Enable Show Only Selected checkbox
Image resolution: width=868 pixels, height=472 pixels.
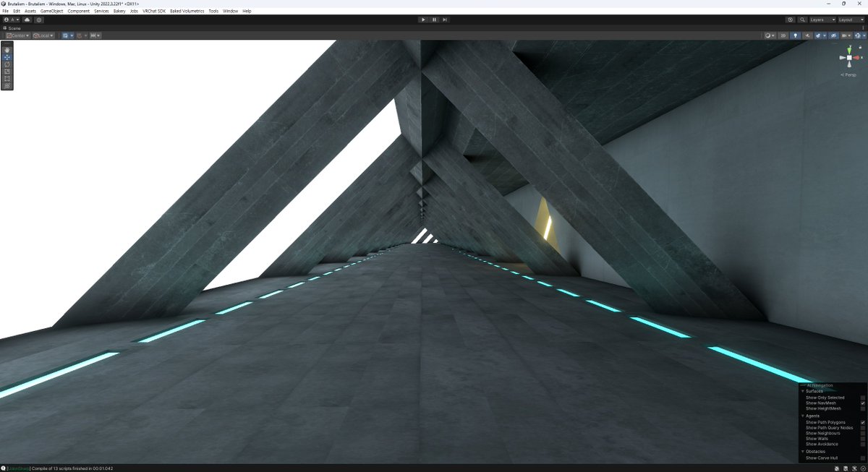pos(863,398)
